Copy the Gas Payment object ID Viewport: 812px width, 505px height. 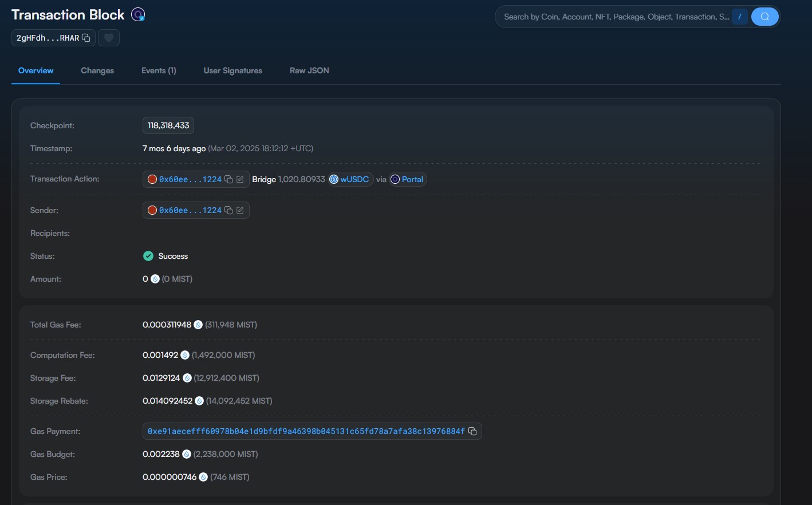tap(472, 431)
